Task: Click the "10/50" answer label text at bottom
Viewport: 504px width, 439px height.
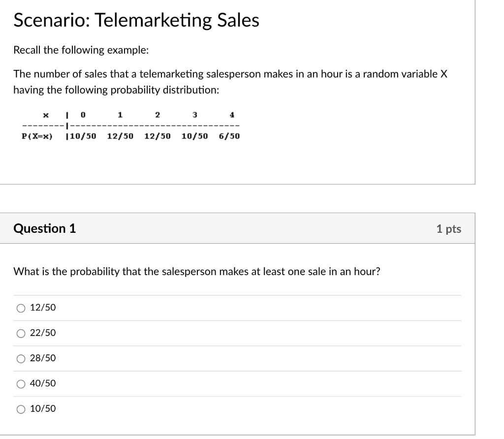Action: coord(43,408)
